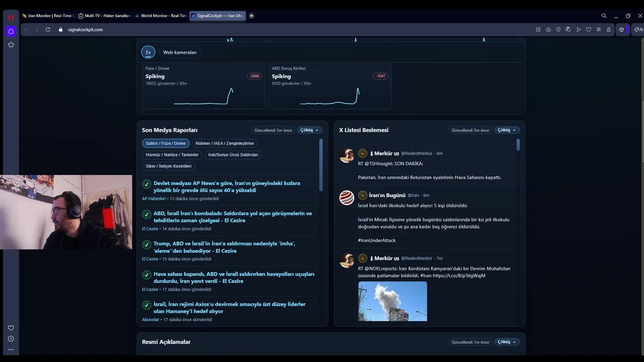Image resolution: width=644 pixels, height=362 pixels.
Task: Click the -2666 change badge
Action: pos(254,76)
